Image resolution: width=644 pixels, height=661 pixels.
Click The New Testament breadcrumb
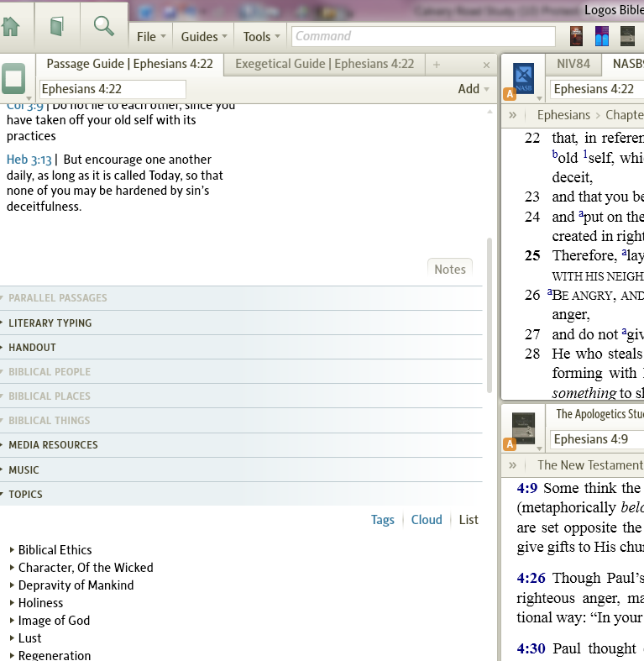click(590, 465)
